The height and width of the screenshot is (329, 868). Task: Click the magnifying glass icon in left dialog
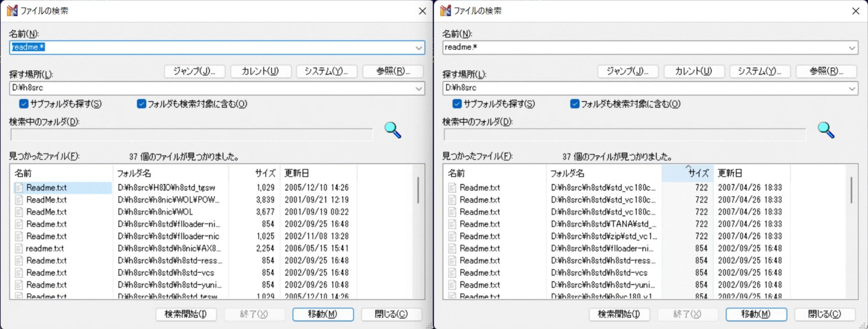(x=392, y=130)
